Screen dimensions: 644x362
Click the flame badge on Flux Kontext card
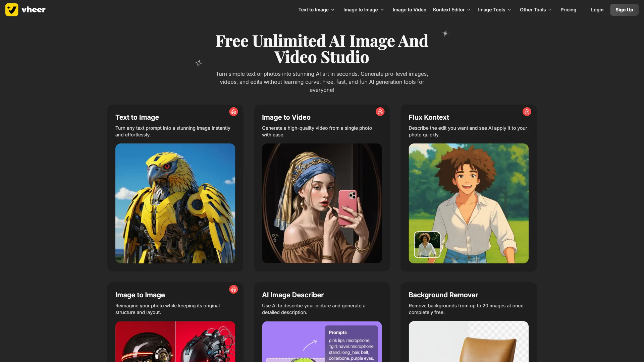click(527, 112)
